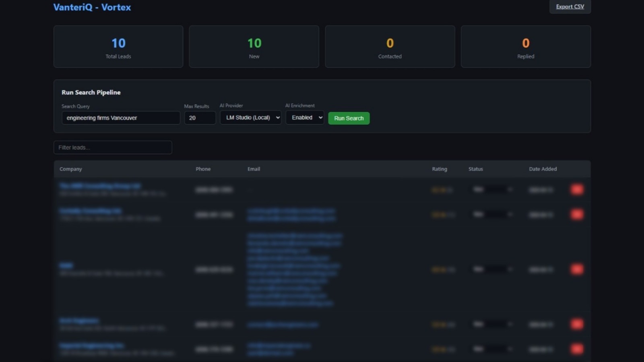Open the first company name link
Image resolution: width=644 pixels, height=362 pixels.
(x=100, y=186)
